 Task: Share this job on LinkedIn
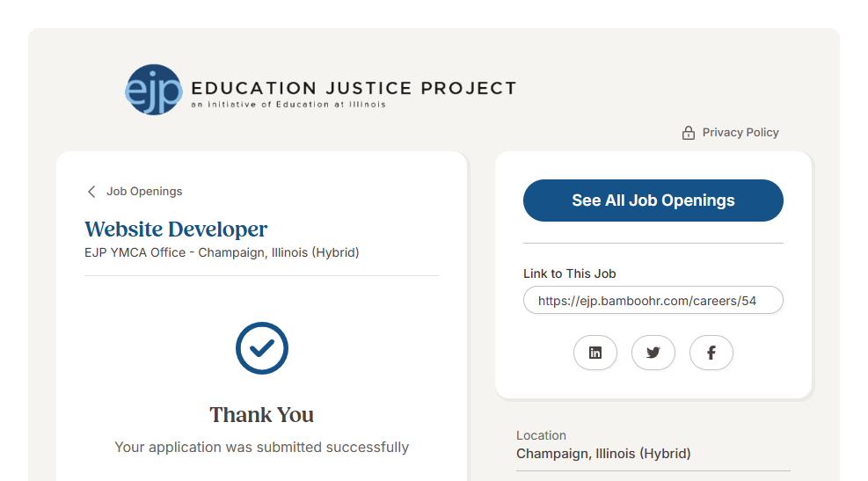[x=595, y=353]
